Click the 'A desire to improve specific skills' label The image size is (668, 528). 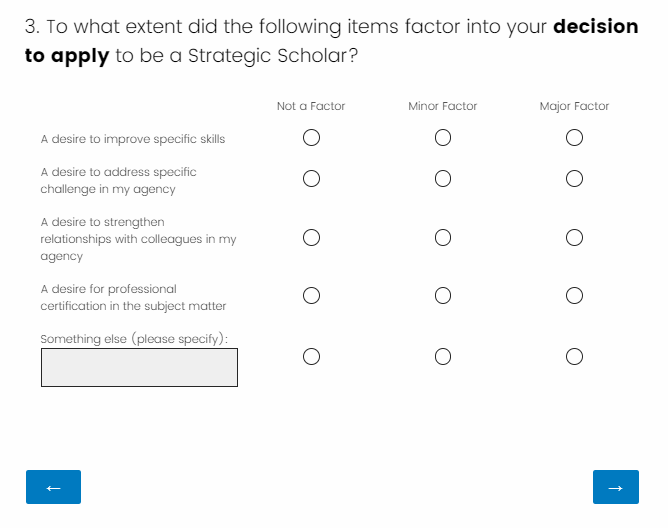tap(133, 139)
